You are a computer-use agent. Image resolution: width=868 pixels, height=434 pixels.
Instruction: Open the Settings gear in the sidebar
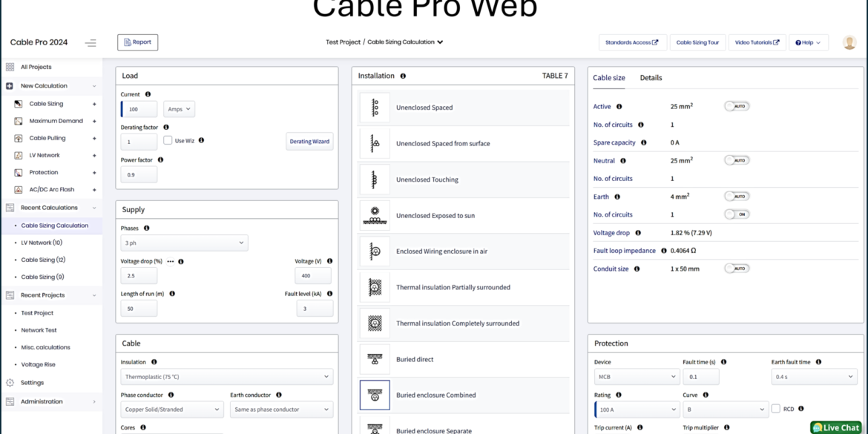[10, 383]
